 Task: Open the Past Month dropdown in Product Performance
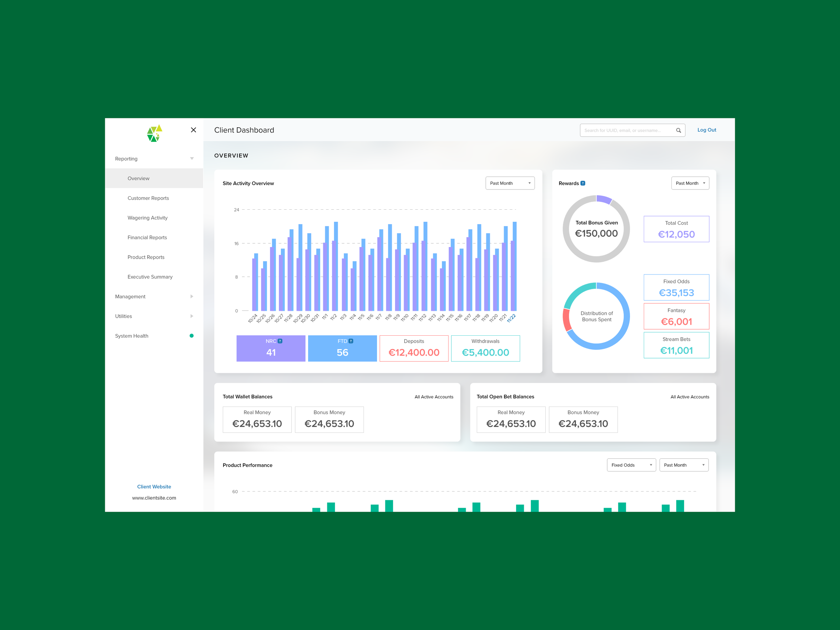[683, 465]
